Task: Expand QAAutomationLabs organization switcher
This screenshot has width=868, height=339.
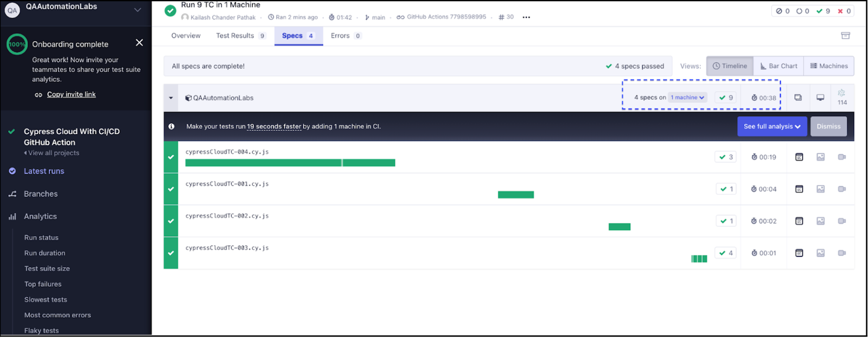Action: coord(138,10)
